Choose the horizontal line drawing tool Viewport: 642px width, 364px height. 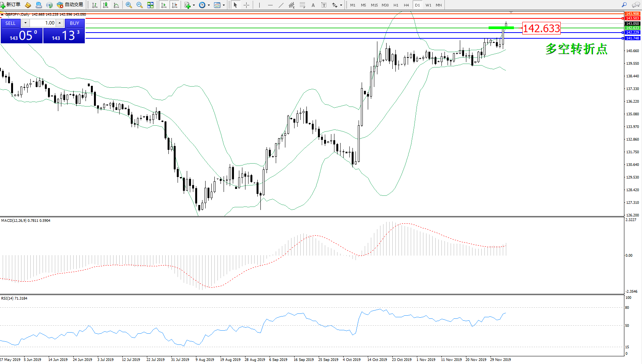(x=270, y=5)
